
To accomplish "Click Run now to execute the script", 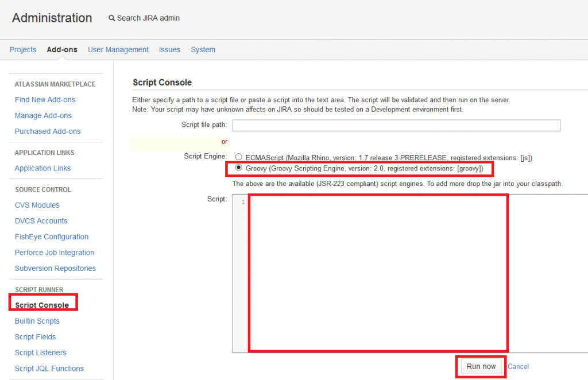I will click(480, 366).
